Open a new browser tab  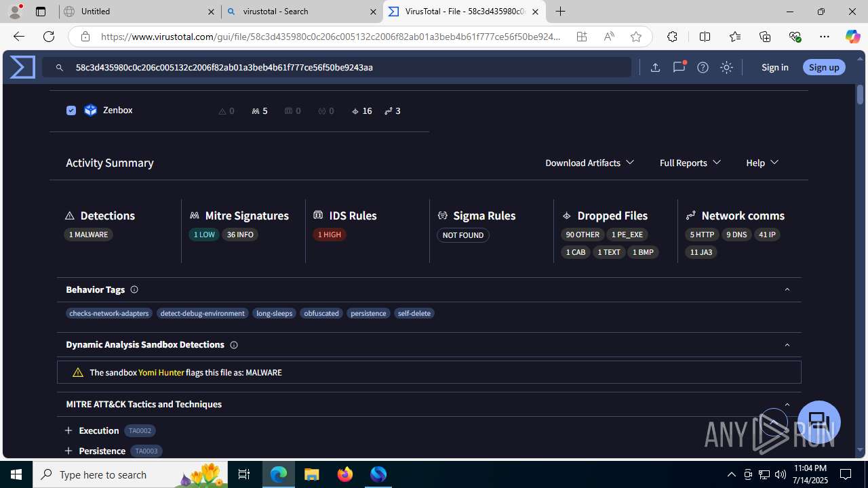[561, 12]
